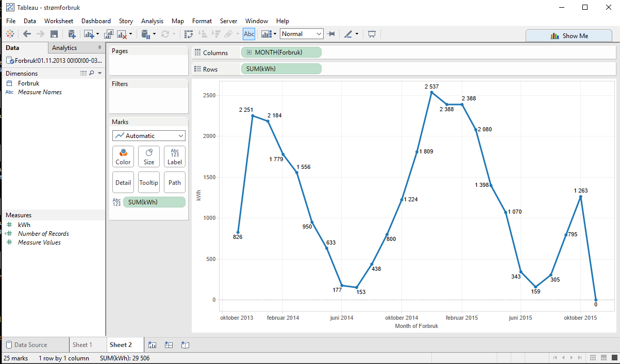Click the Highlight pen icon

(x=348, y=34)
